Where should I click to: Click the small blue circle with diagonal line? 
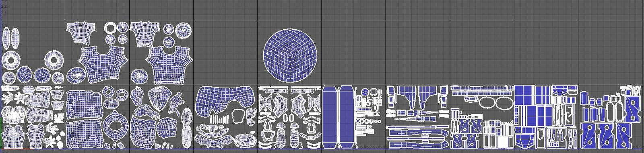[x=365, y=92]
